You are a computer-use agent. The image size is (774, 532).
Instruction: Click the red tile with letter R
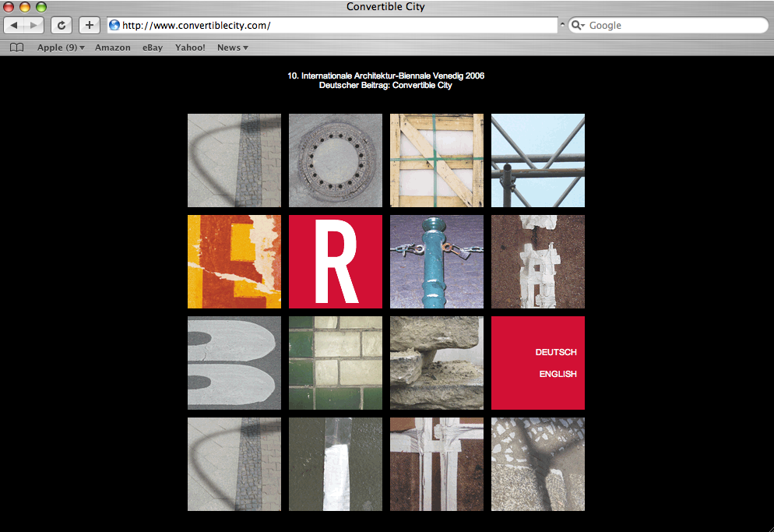(336, 262)
